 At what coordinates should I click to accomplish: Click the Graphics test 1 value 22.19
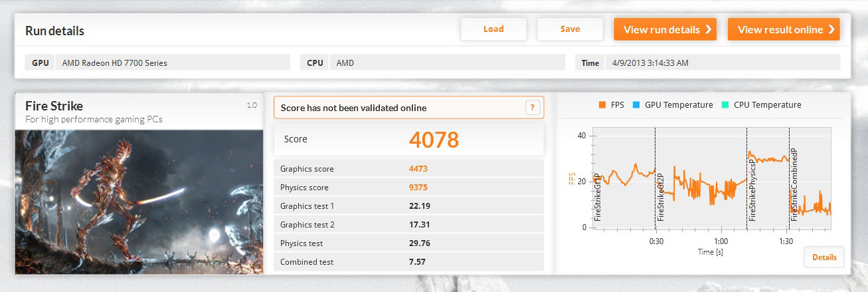coord(419,206)
